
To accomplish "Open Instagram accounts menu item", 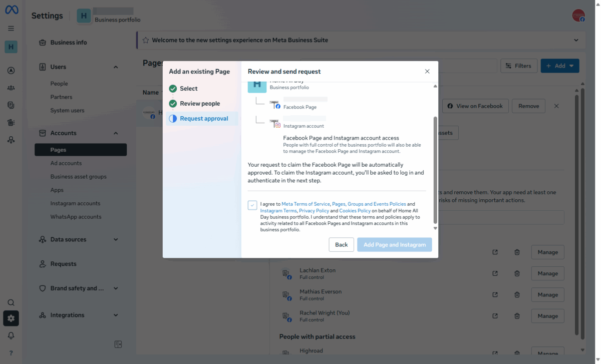I will click(x=75, y=203).
